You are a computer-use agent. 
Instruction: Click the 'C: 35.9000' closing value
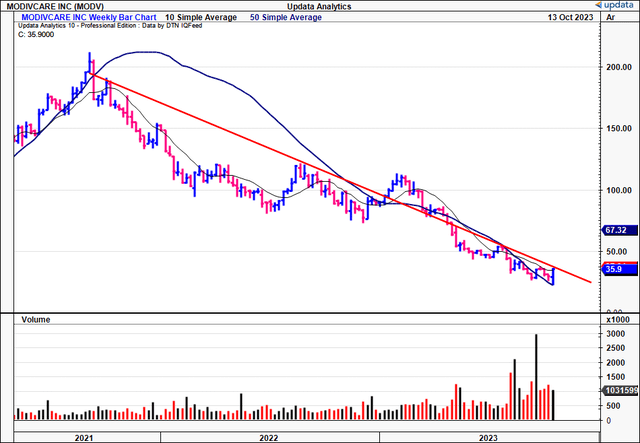36,35
